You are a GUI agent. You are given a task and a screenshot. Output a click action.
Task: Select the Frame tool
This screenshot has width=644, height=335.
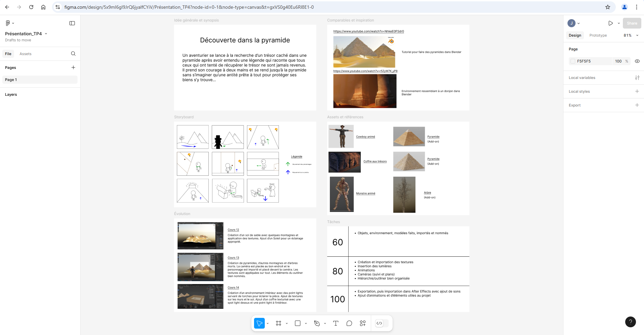coord(279,323)
